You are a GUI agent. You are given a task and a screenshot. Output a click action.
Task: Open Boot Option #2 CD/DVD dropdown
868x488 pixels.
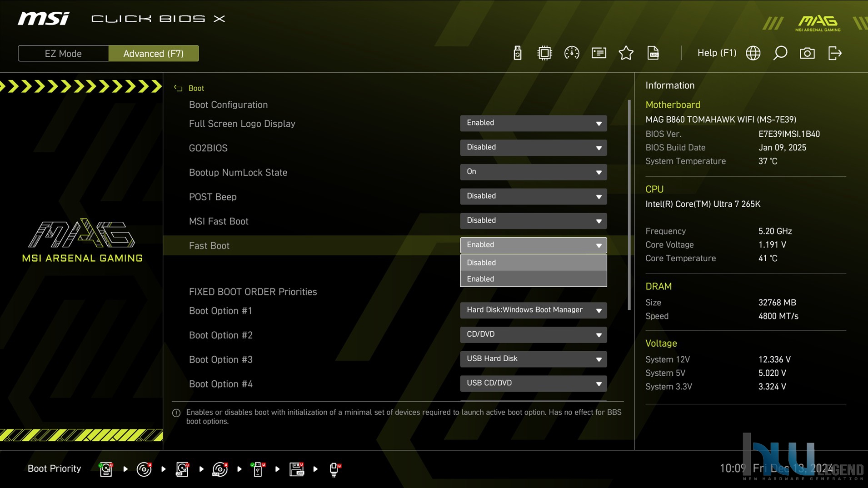(x=533, y=335)
